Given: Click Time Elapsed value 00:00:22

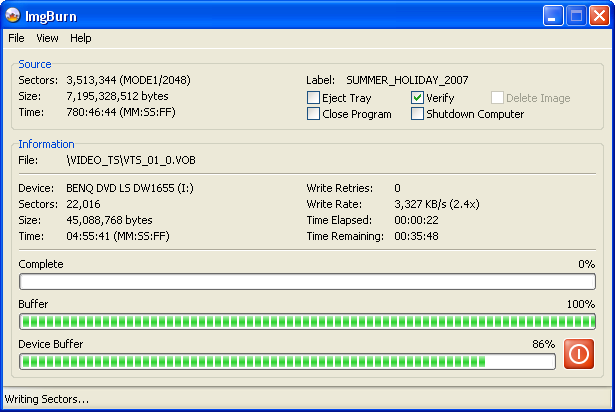Looking at the screenshot, I should pos(416,220).
